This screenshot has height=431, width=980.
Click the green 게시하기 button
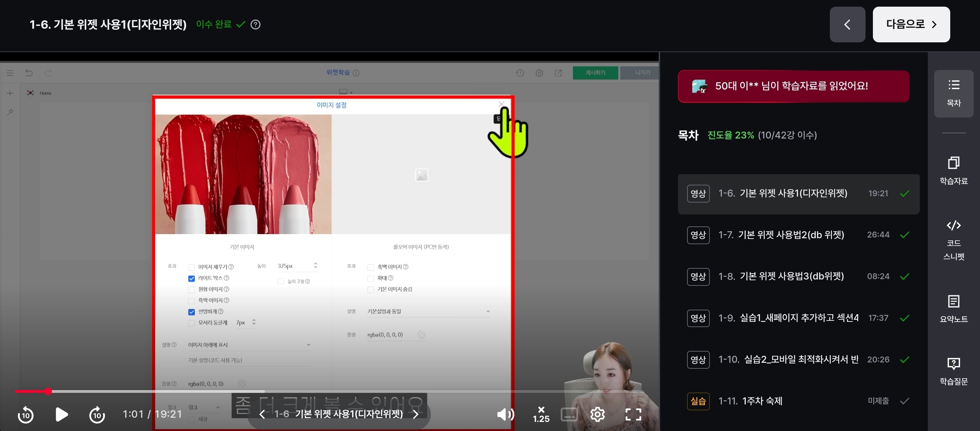pyautogui.click(x=595, y=73)
